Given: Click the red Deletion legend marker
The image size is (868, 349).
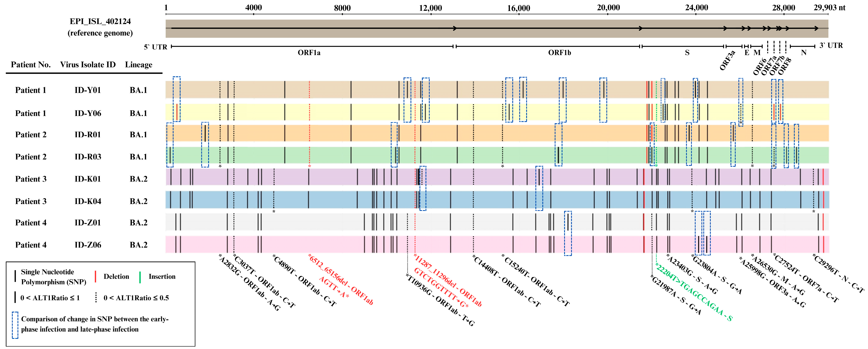Looking at the screenshot, I should [96, 276].
